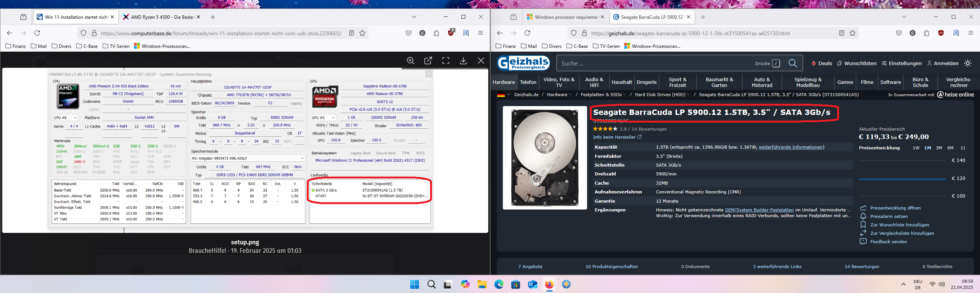
Task: Close the AMD Ryzen 5 4500 tab
Action: pyautogui.click(x=198, y=17)
